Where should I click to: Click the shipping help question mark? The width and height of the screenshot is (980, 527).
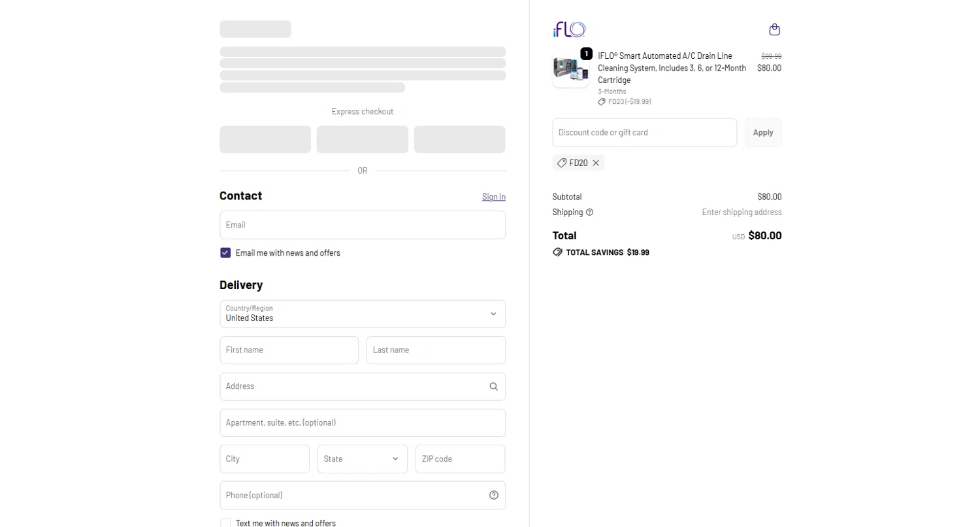(590, 212)
